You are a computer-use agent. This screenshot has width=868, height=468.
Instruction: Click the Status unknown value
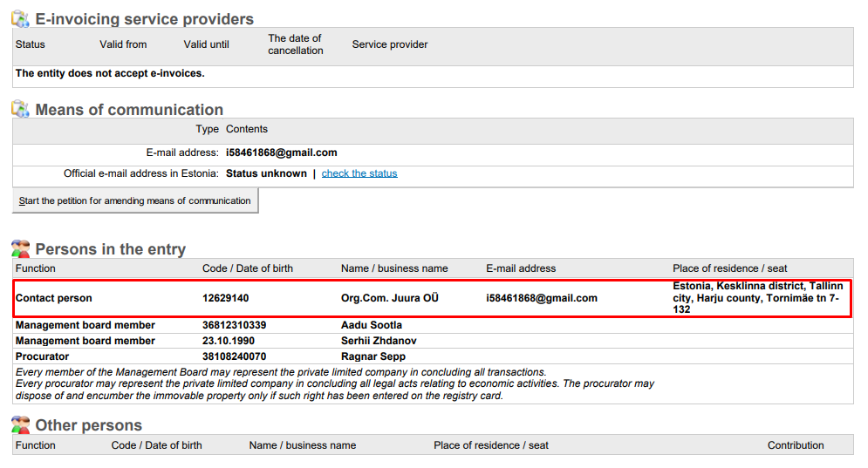pos(266,173)
